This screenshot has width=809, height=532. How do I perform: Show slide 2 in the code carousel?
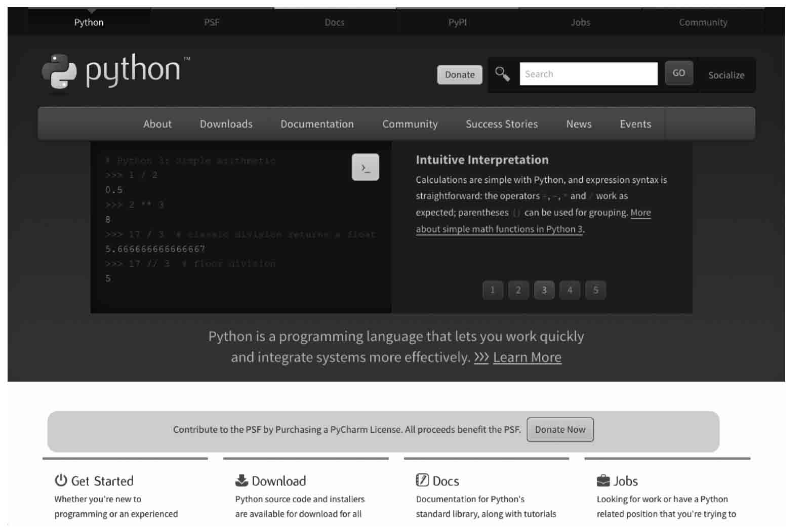click(x=518, y=290)
